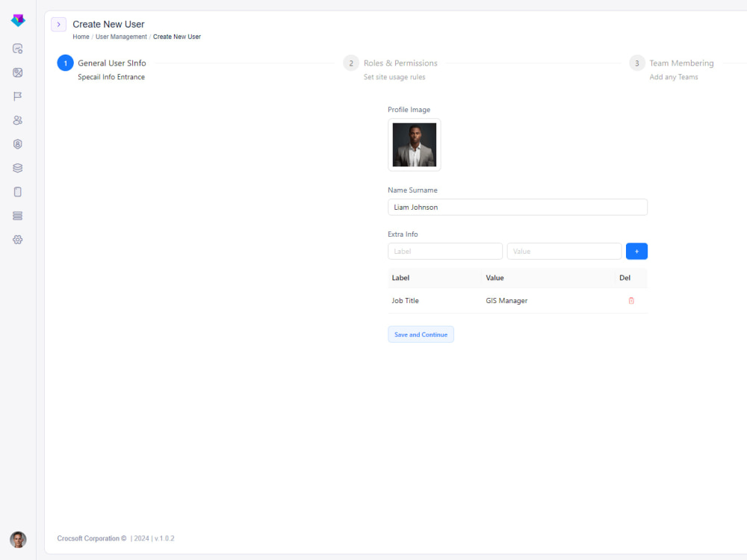Click Save and Continue

coord(421,335)
